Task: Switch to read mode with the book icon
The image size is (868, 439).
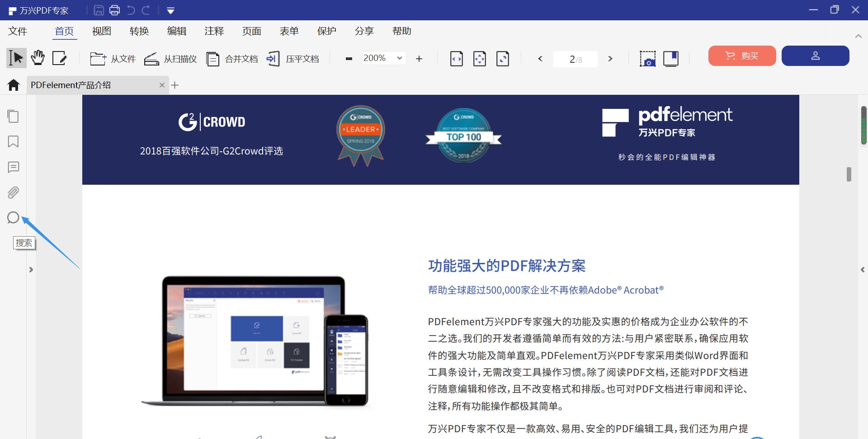Action: click(x=671, y=59)
